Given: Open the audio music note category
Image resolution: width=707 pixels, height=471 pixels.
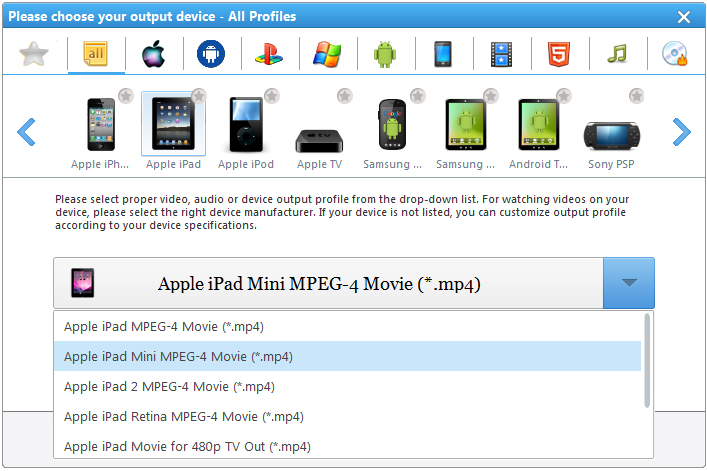Looking at the screenshot, I should (x=617, y=54).
